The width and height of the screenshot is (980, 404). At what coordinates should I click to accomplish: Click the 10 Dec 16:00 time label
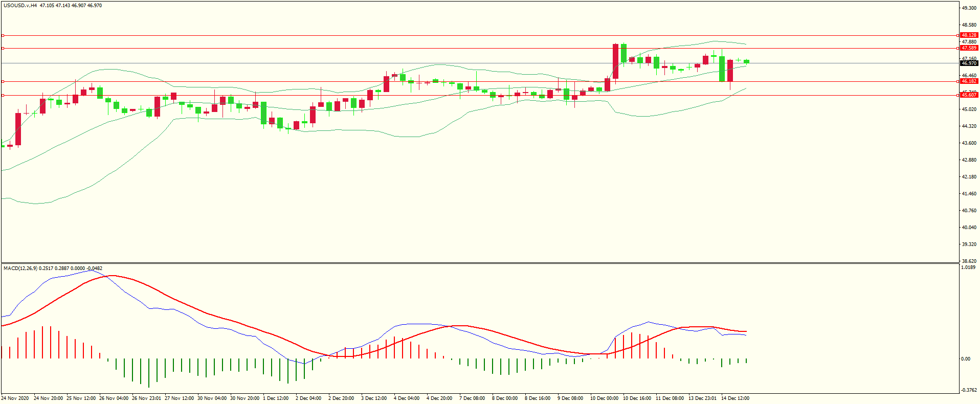(637, 398)
